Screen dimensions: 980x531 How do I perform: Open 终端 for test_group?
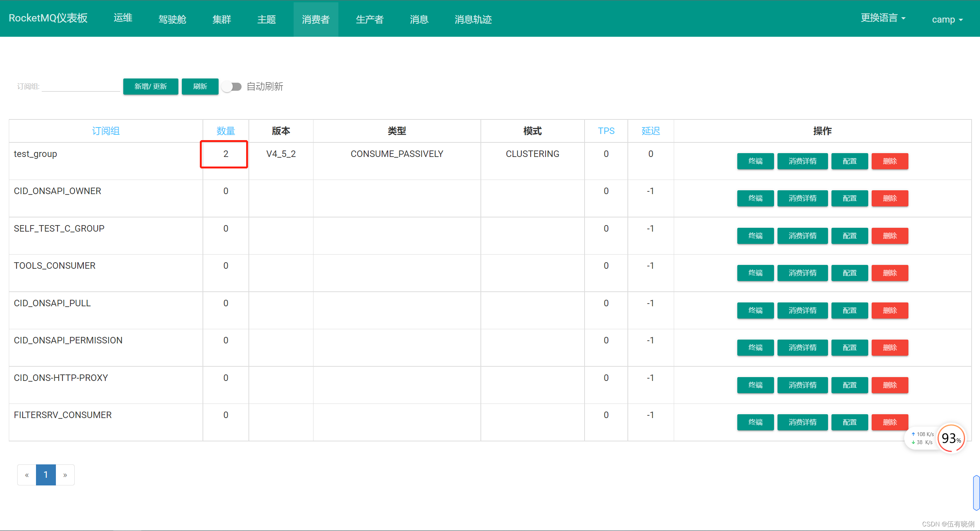click(x=755, y=161)
